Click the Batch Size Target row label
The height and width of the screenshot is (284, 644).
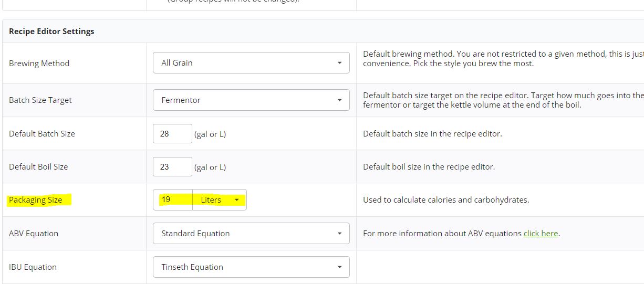(x=40, y=100)
